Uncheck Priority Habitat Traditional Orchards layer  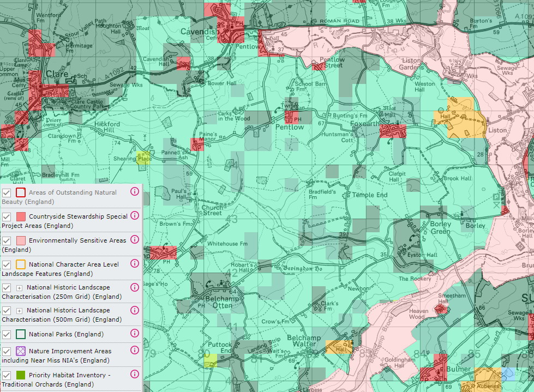tap(7, 376)
